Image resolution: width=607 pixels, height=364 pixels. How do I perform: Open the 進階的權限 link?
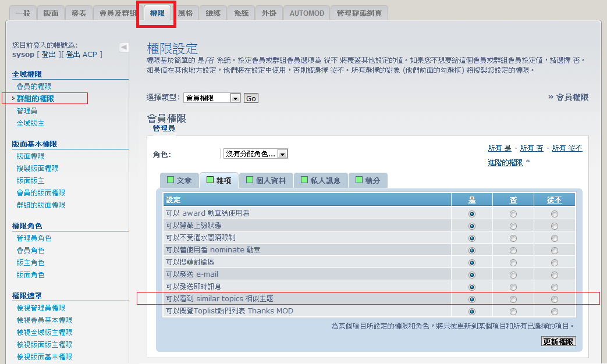[x=505, y=163]
